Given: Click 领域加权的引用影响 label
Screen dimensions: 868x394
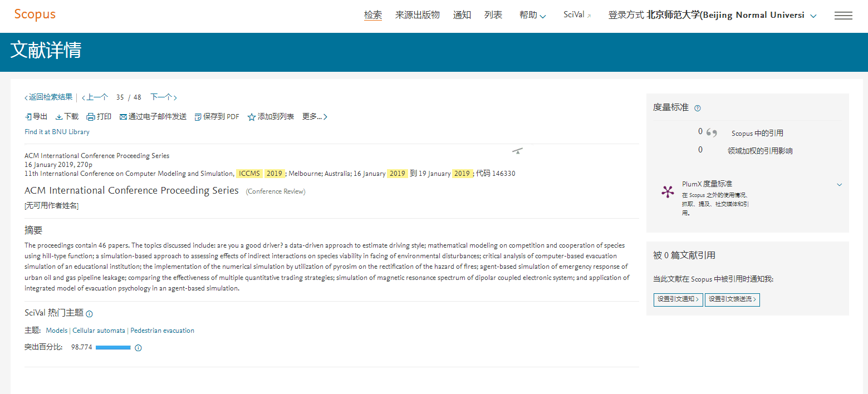Looking at the screenshot, I should tap(760, 151).
